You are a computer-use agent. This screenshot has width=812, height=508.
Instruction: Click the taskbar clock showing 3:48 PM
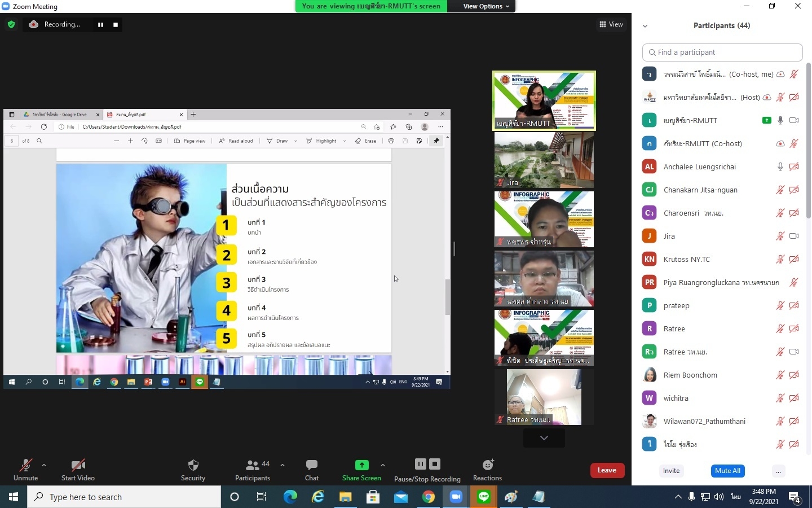pyautogui.click(x=764, y=497)
